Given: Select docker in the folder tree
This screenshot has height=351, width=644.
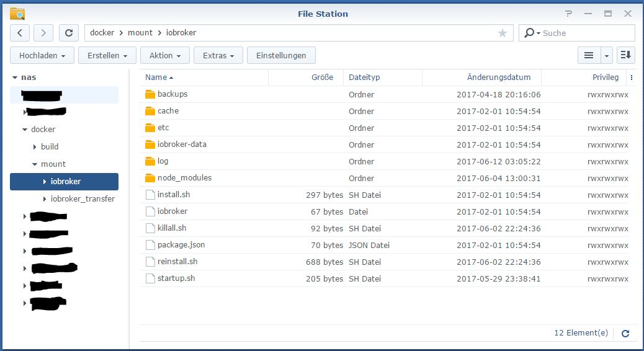Looking at the screenshot, I should [43, 130].
